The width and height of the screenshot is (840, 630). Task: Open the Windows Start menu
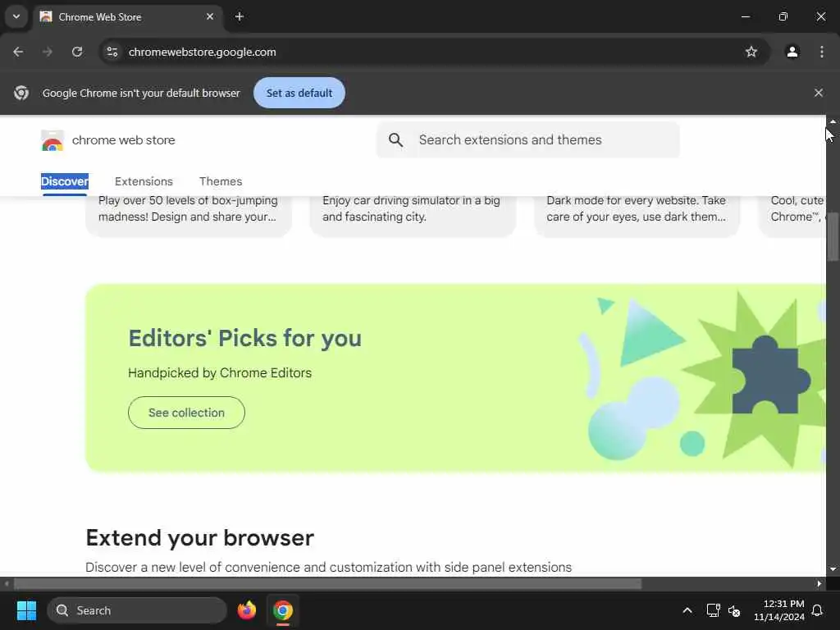[26, 610]
